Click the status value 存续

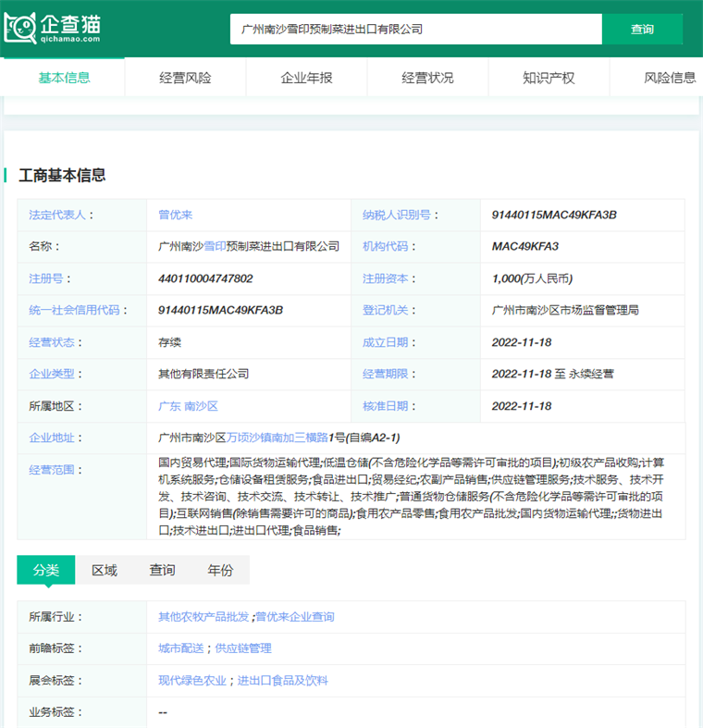click(169, 342)
